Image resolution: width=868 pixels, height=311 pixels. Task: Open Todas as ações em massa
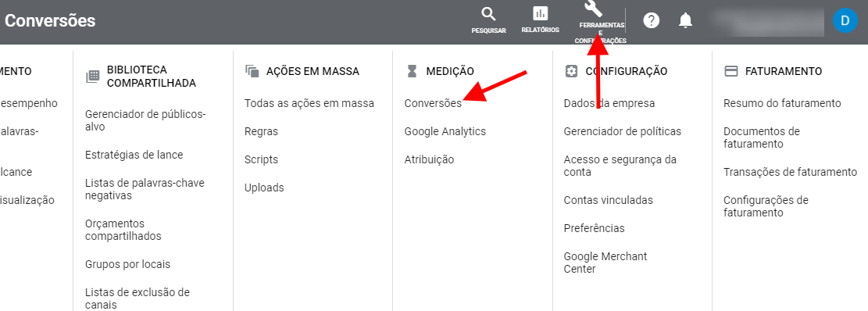[309, 103]
